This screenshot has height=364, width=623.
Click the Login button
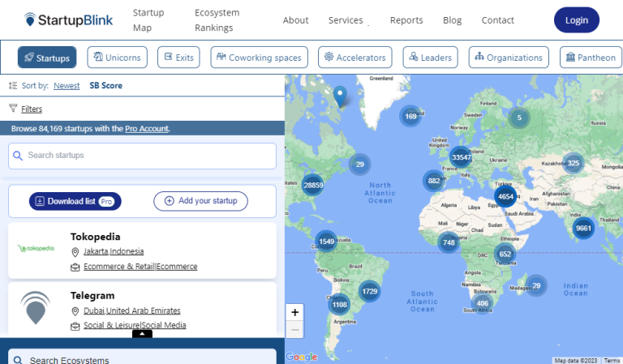[x=577, y=19]
